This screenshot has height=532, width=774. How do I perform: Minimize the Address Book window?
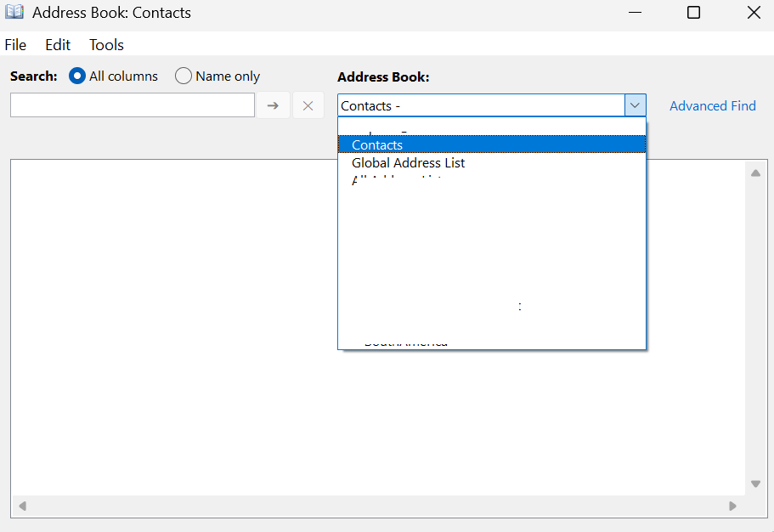tap(635, 13)
